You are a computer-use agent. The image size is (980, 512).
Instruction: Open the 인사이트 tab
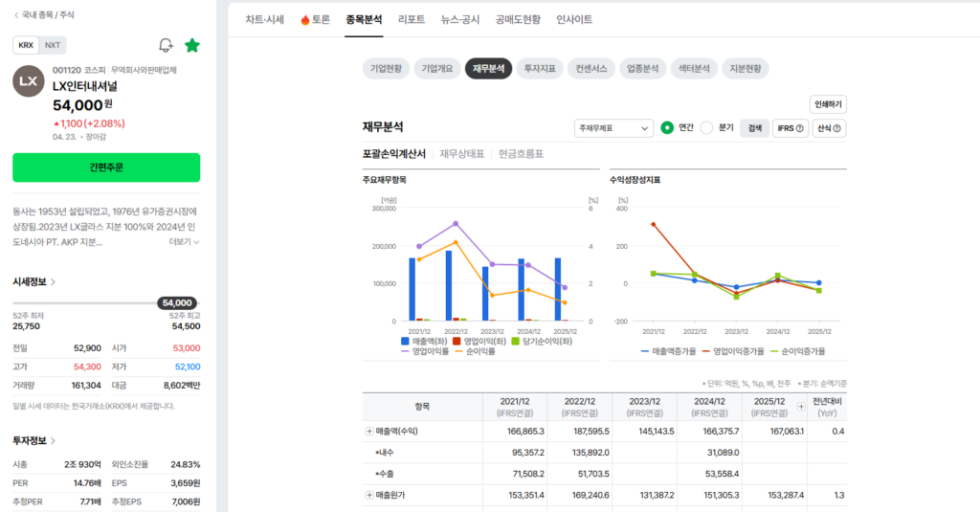574,20
